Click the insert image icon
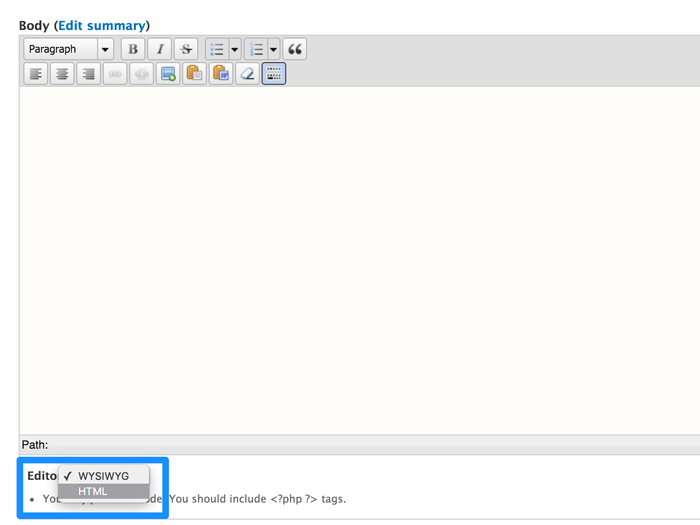Screen dimensions: 700x525 [168, 74]
